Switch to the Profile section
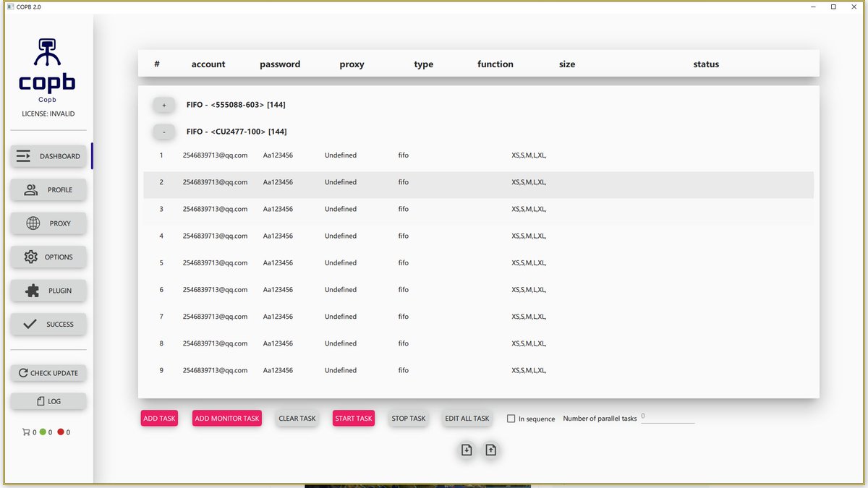868x488 pixels. pos(48,189)
